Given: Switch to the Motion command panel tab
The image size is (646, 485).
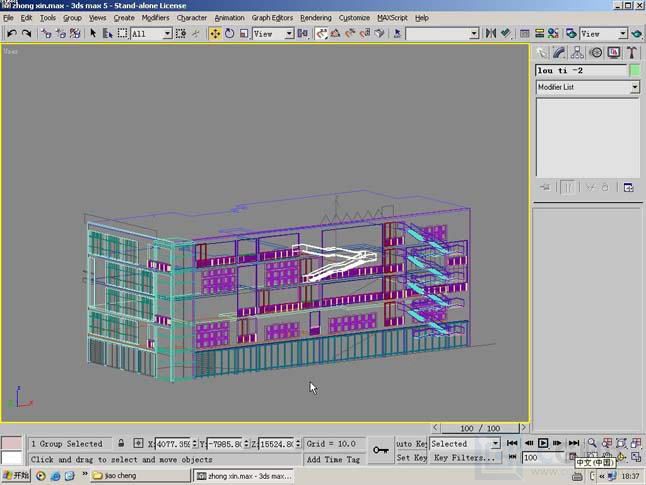Looking at the screenshot, I should (596, 53).
